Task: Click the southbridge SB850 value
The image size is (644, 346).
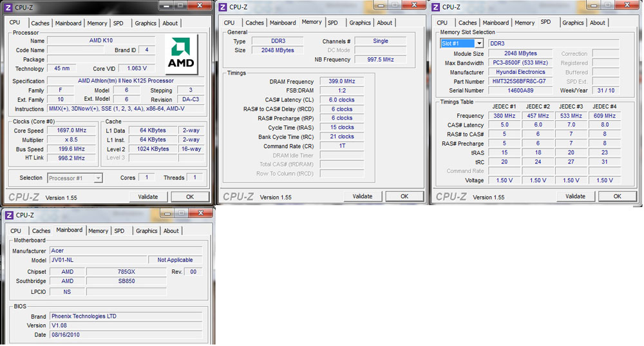Action: coord(126,281)
